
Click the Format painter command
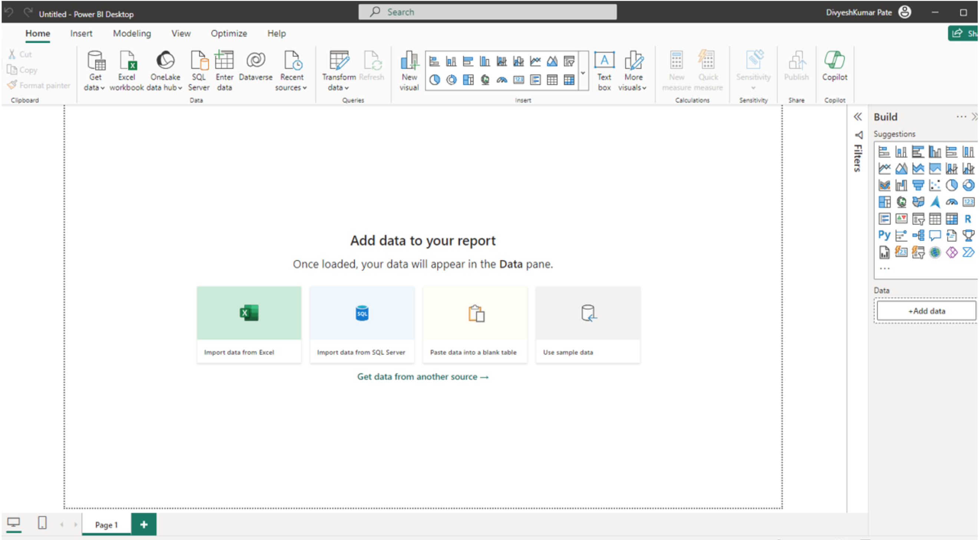[x=39, y=85]
